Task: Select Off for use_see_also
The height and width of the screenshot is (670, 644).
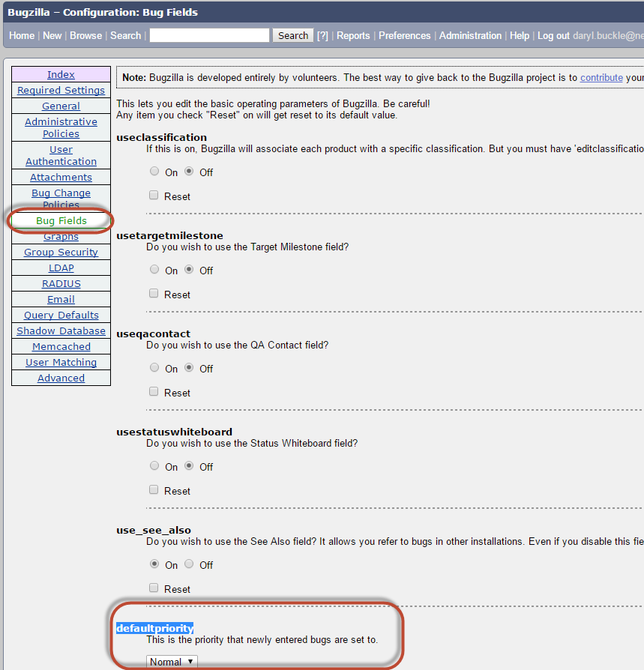Action: click(x=189, y=564)
